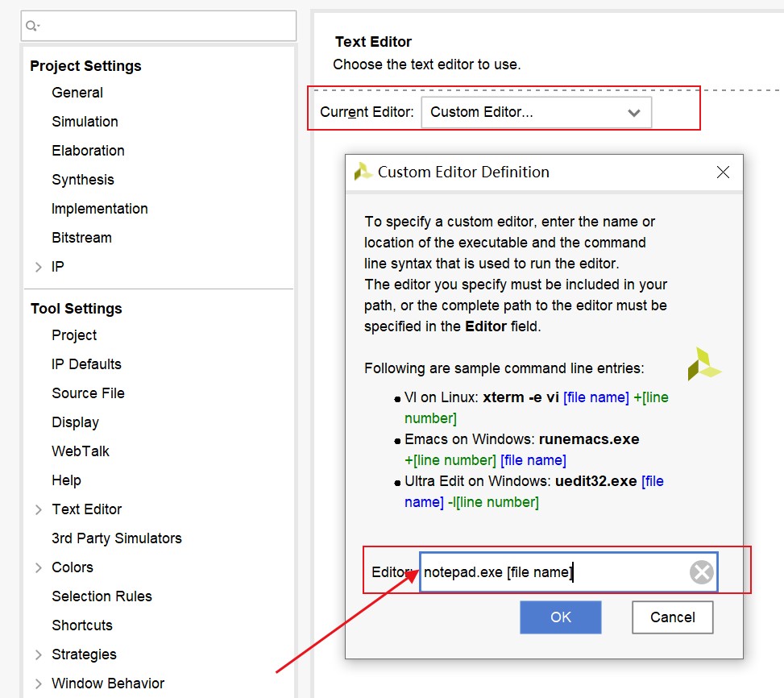Open Bitstream settings
Screen dimensions: 784x698
[81, 238]
